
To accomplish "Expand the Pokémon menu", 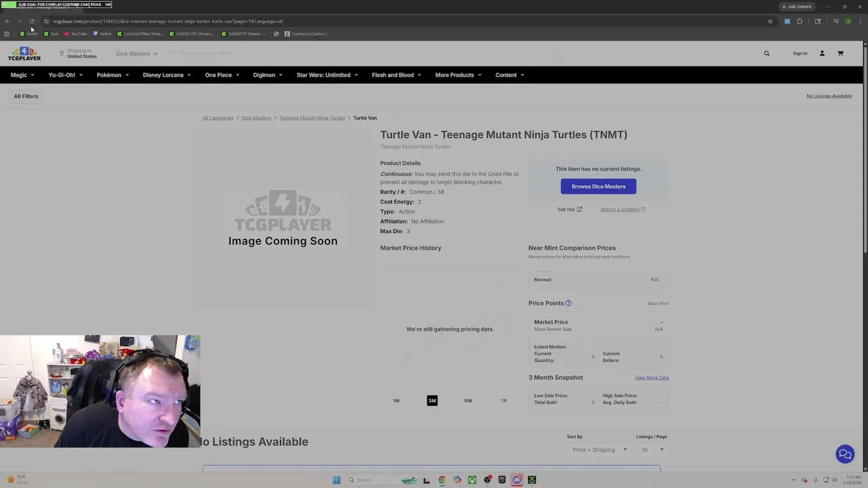I will (113, 75).
